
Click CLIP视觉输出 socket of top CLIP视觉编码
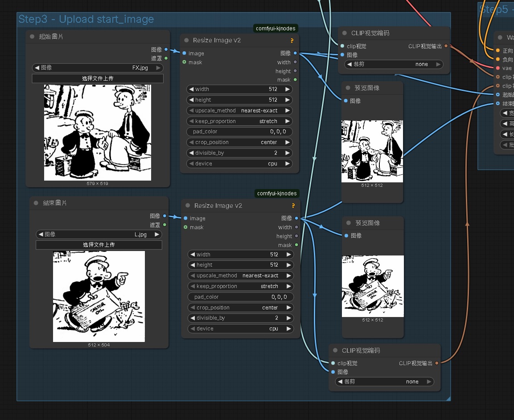pyautogui.click(x=446, y=46)
